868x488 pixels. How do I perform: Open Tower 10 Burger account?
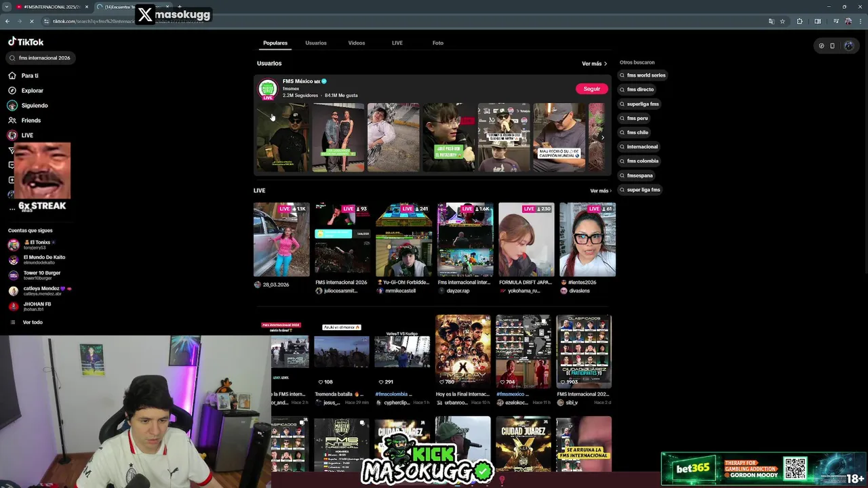pos(35,275)
